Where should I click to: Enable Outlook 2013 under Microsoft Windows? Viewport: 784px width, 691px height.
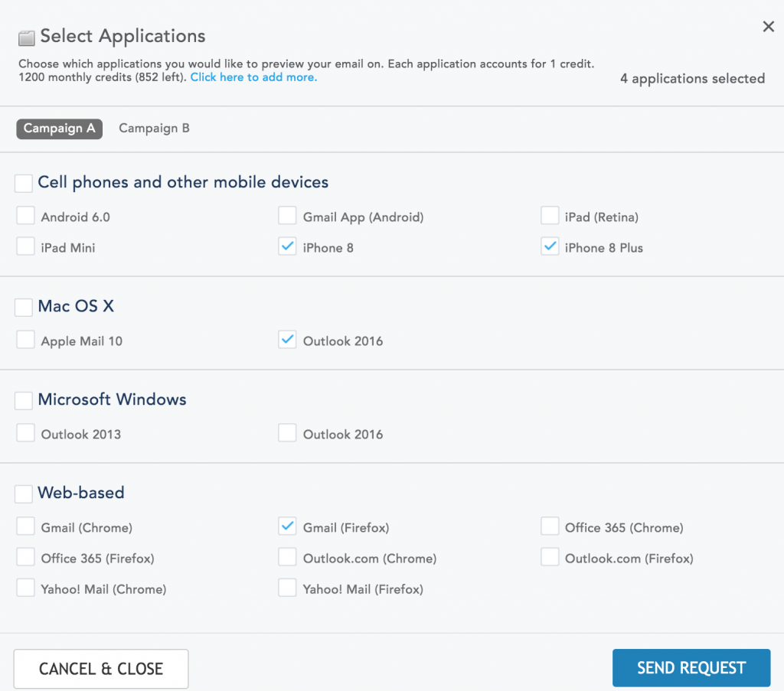25,432
